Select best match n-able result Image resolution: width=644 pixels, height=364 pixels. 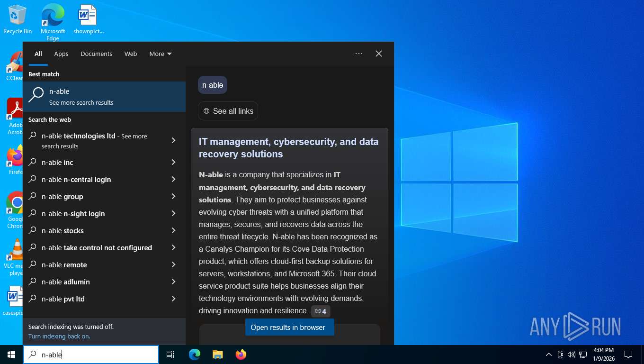click(x=104, y=97)
